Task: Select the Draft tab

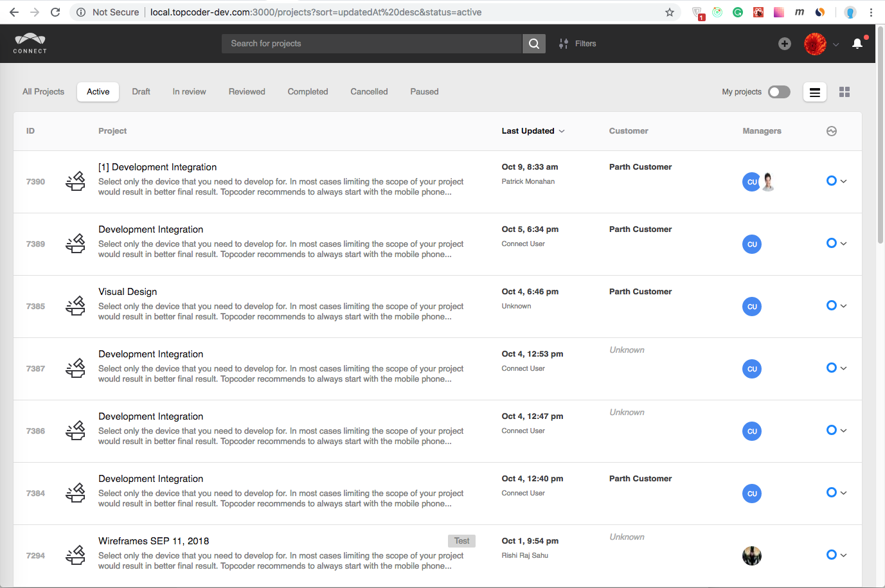Action: pyautogui.click(x=141, y=92)
